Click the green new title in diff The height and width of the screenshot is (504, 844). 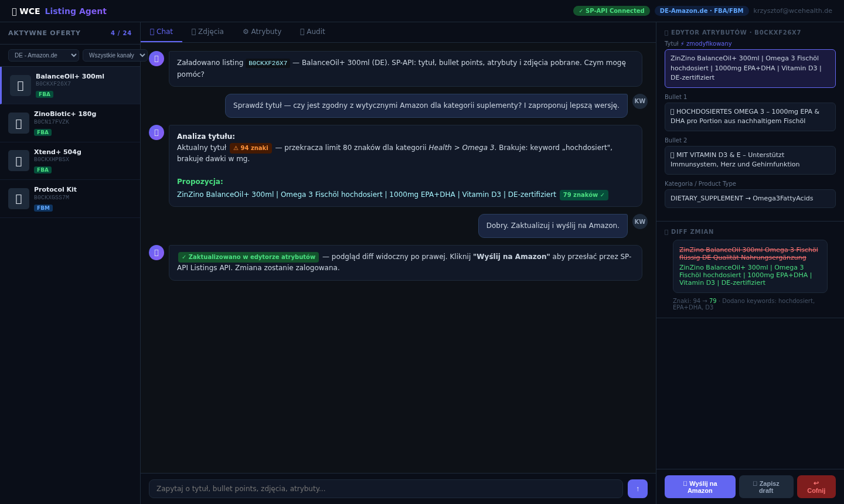[x=746, y=275]
